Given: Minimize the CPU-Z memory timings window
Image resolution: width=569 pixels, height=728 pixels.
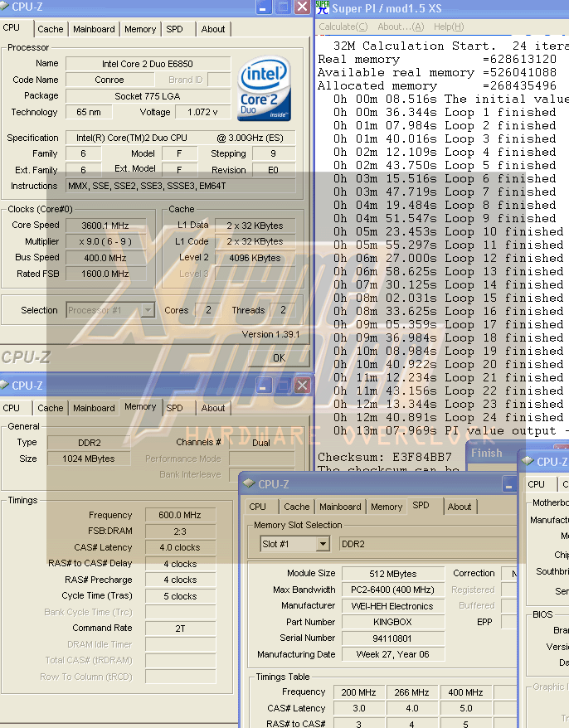Looking at the screenshot, I should (263, 386).
